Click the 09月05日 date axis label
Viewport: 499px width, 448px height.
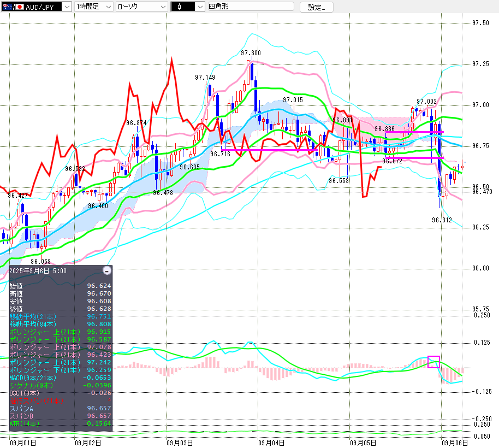click(x=363, y=443)
